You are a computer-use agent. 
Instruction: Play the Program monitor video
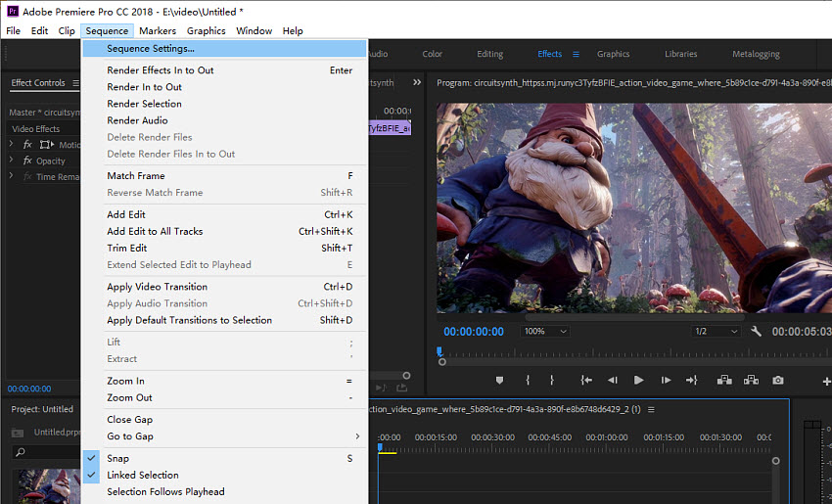[639, 380]
